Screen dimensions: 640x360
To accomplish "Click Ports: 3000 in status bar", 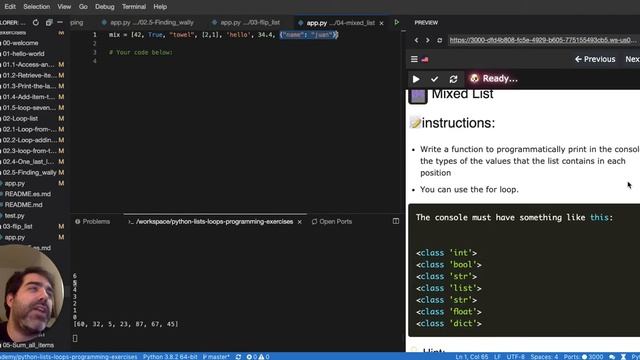I will [583, 357].
